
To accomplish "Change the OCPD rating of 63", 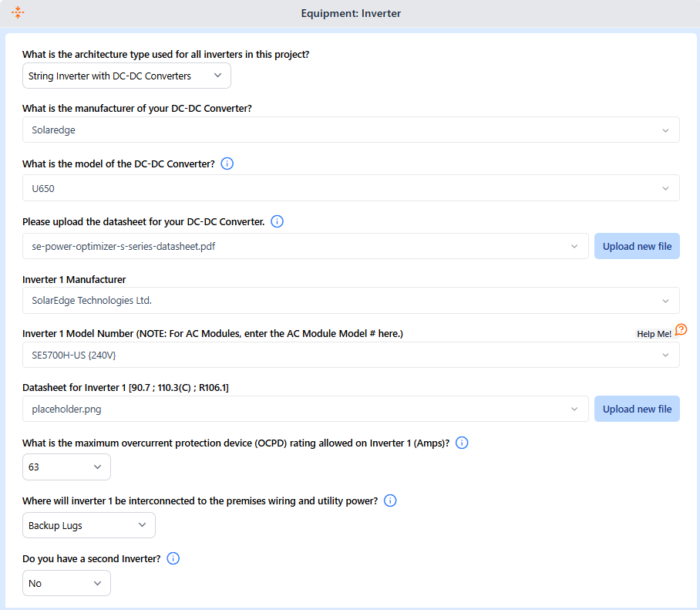I will (x=66, y=467).
